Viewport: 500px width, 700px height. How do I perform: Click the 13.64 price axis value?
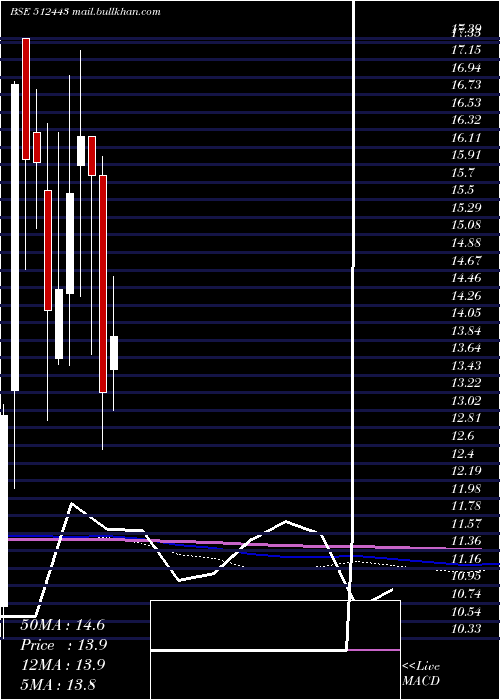pos(466,348)
